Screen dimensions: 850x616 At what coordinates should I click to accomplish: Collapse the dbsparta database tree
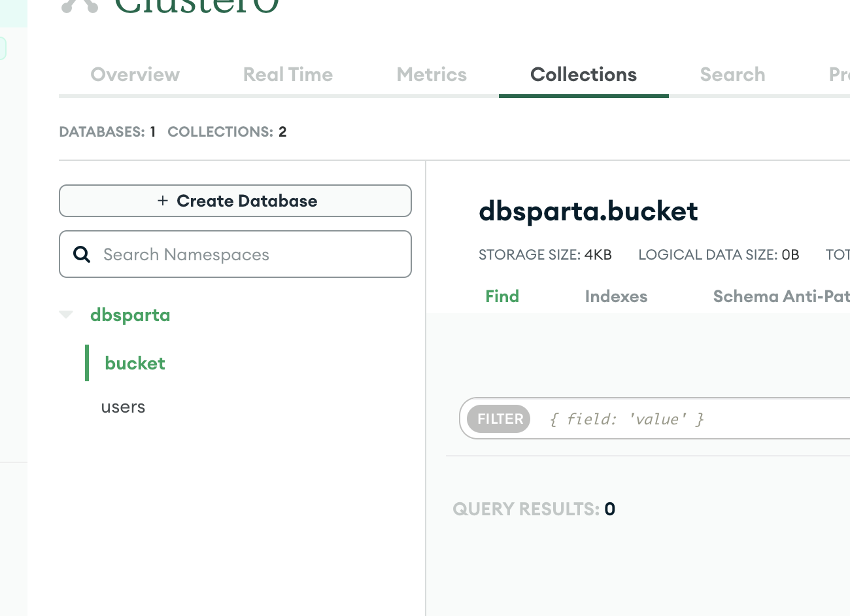(x=66, y=315)
